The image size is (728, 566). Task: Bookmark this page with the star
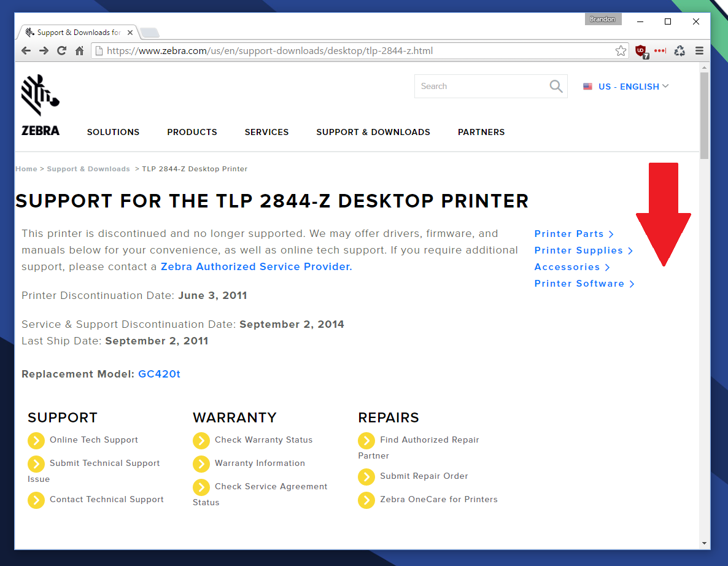[x=621, y=50]
